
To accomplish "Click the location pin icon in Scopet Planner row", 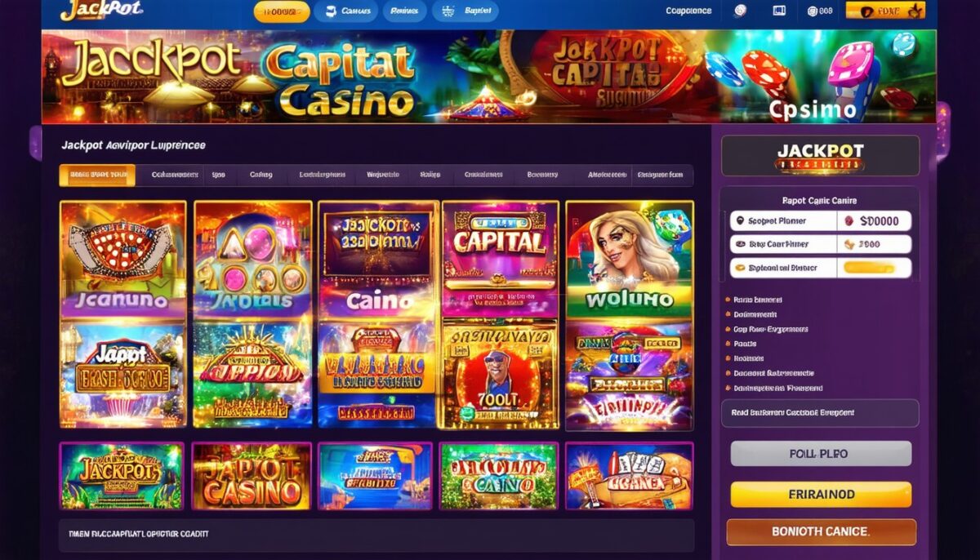I will pos(739,221).
